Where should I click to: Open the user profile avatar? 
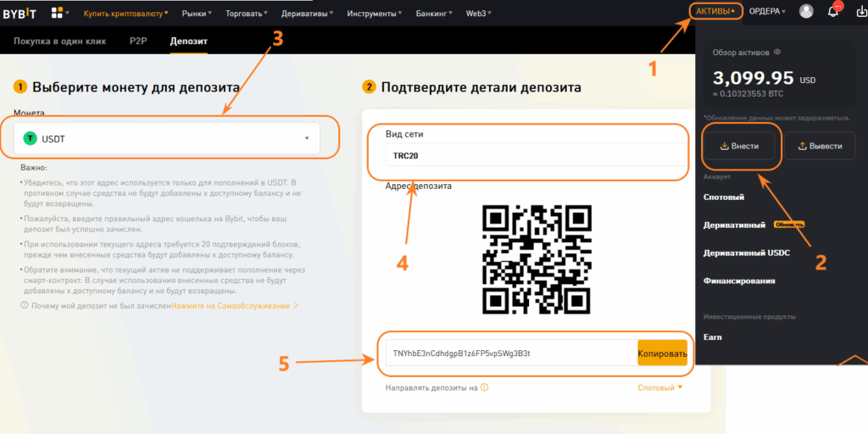806,12
